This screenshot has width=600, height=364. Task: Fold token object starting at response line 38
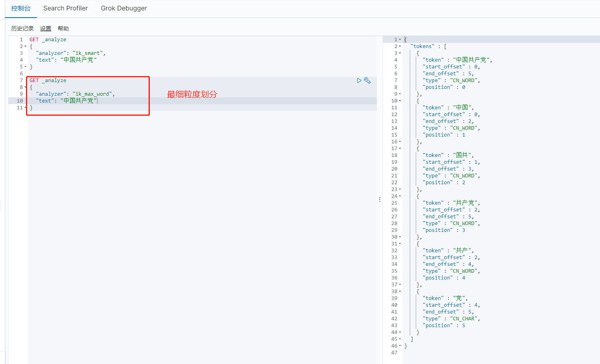coord(400,292)
